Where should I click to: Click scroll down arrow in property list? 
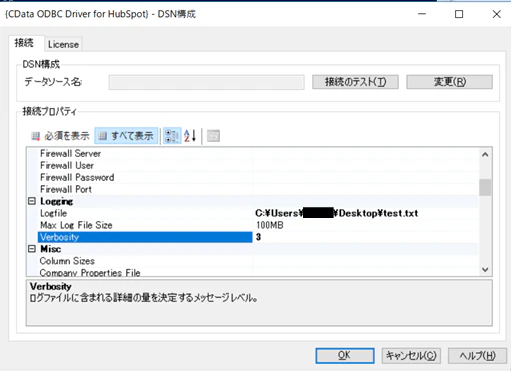pyautogui.click(x=485, y=269)
